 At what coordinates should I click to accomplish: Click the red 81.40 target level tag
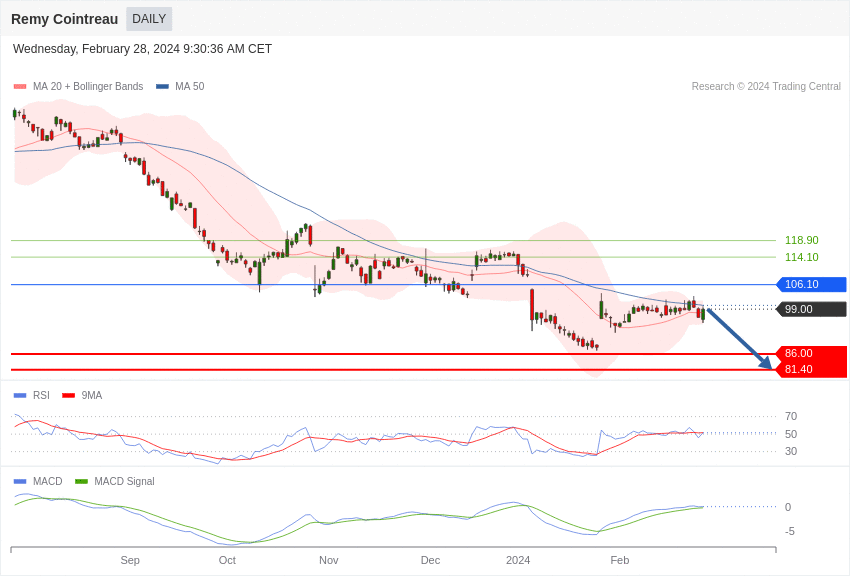point(811,369)
